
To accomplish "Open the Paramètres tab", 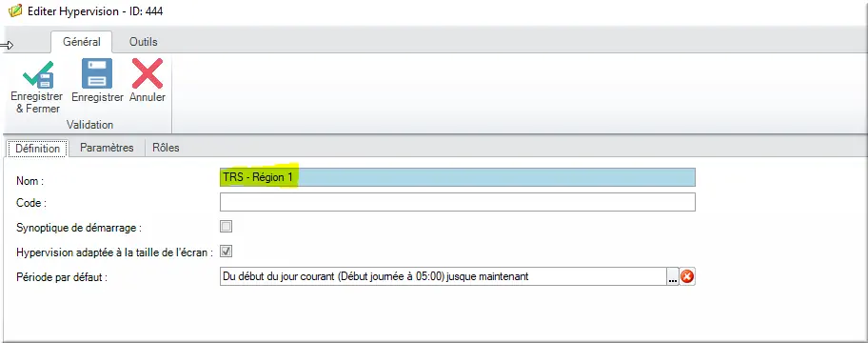I will pyautogui.click(x=107, y=148).
